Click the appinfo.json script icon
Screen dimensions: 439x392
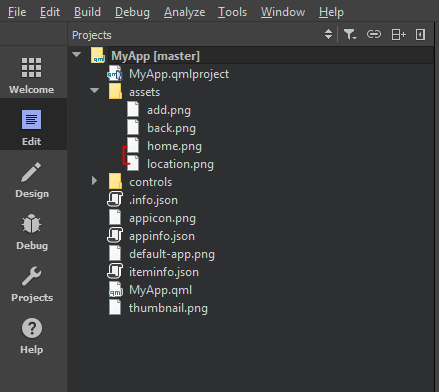115,235
